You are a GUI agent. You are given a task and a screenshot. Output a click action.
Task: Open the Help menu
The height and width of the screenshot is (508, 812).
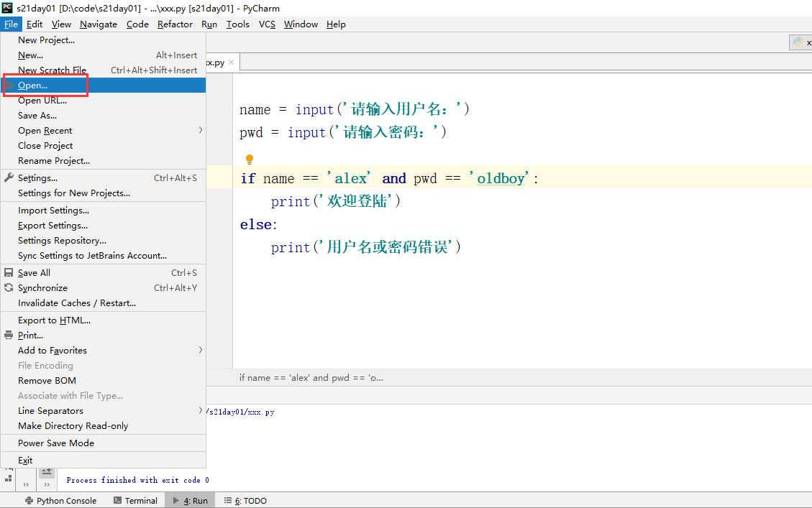[336, 24]
